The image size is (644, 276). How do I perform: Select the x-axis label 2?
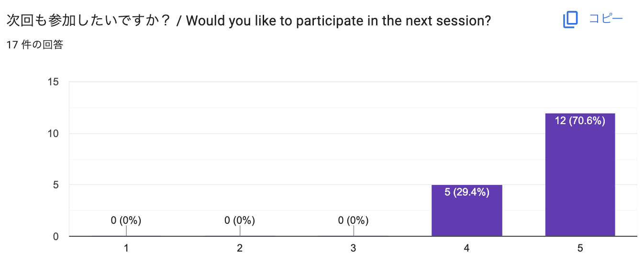(x=239, y=249)
